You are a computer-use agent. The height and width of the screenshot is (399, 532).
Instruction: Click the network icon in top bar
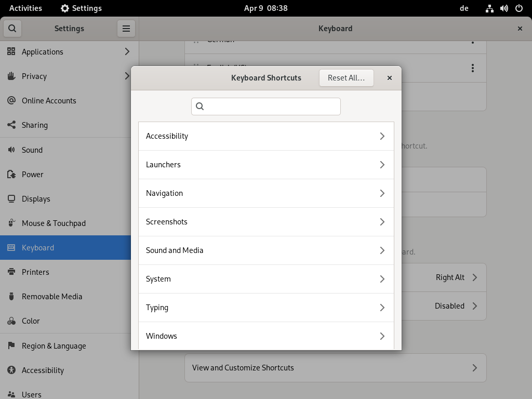[x=489, y=8]
